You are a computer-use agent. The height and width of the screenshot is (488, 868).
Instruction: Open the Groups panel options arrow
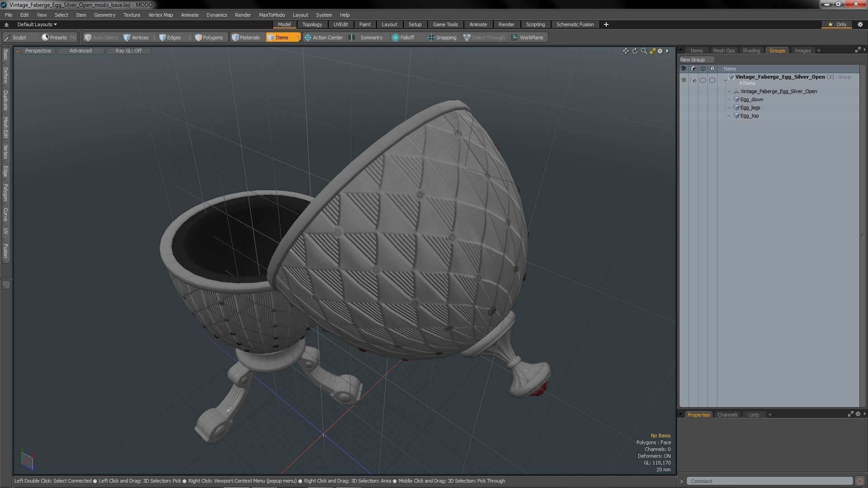point(865,50)
